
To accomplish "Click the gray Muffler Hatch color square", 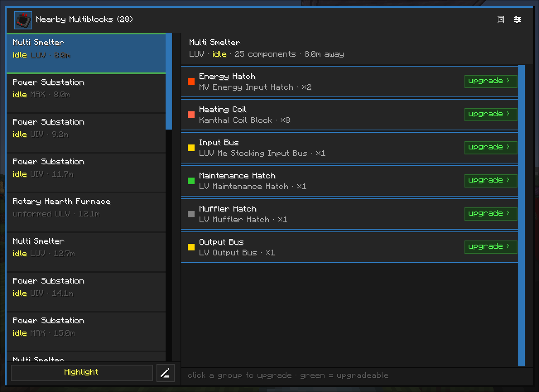I will point(191,214).
